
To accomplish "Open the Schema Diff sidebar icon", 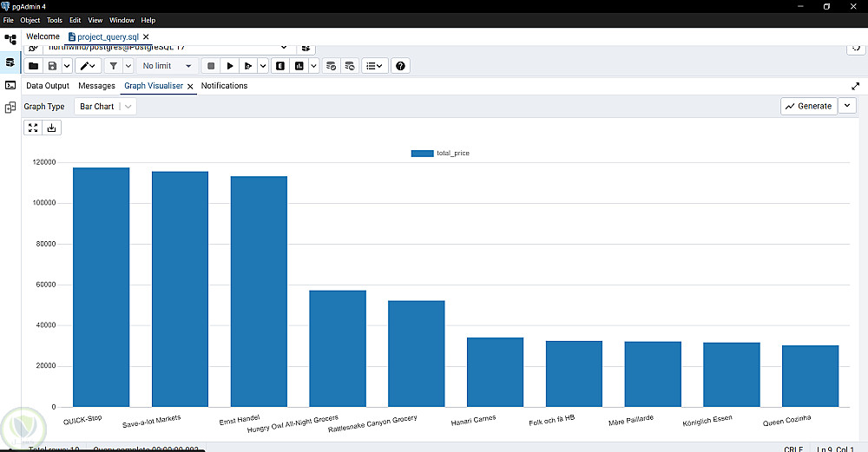I will 10,108.
